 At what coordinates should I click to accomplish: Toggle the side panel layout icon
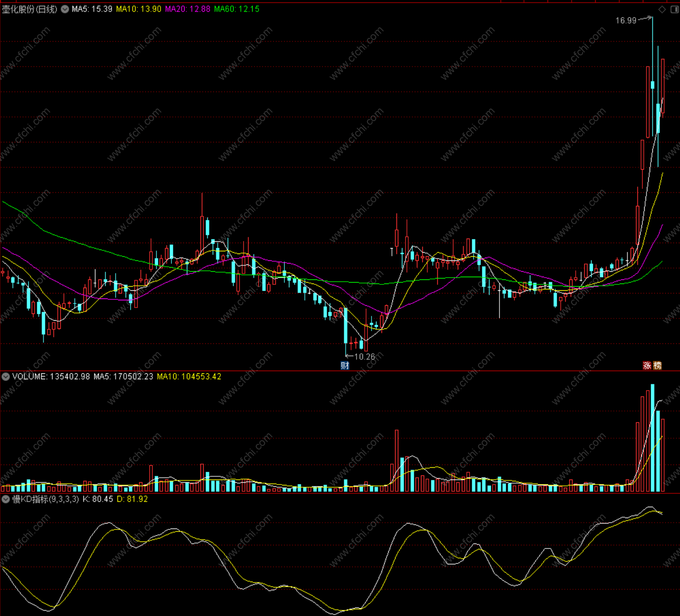point(675,10)
